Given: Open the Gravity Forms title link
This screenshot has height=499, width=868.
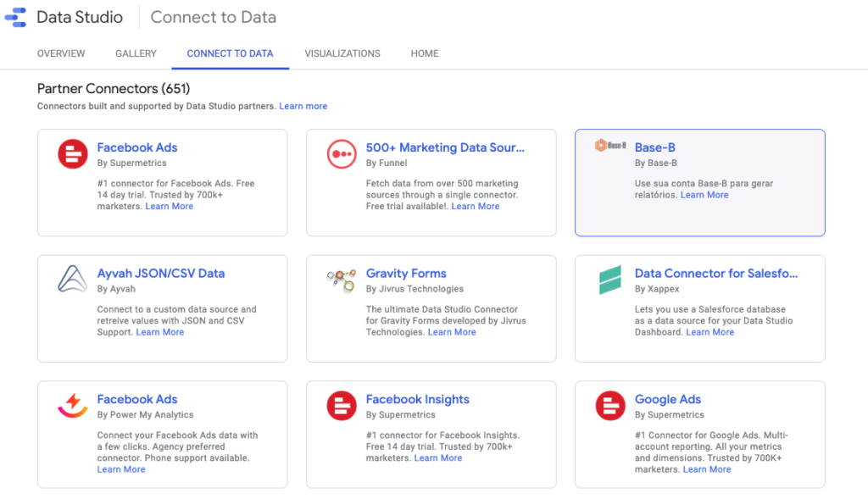Looking at the screenshot, I should pos(406,274).
